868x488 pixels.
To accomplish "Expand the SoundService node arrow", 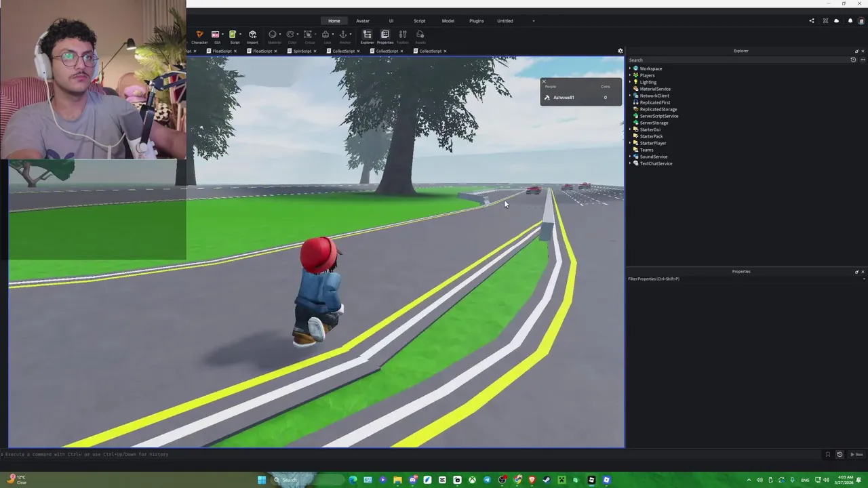I will pos(630,157).
